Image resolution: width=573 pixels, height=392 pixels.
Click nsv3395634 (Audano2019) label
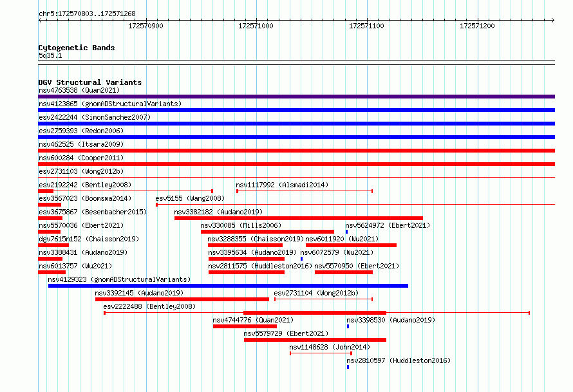pyautogui.click(x=252, y=252)
